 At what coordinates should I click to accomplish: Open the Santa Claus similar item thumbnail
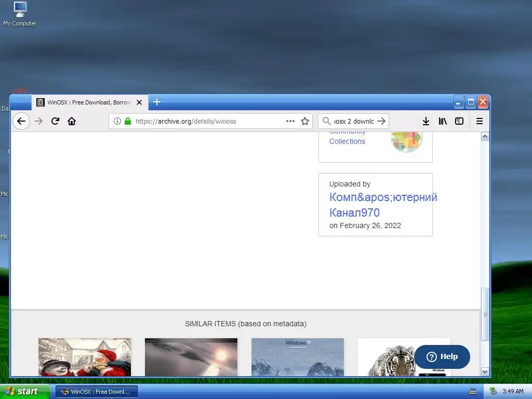coord(85,357)
